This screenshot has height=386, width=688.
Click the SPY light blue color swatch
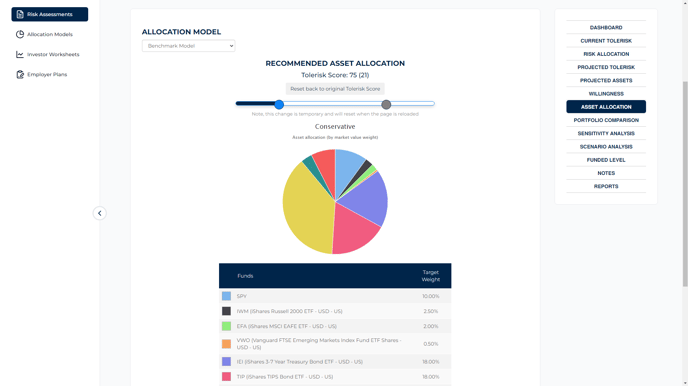[226, 296]
